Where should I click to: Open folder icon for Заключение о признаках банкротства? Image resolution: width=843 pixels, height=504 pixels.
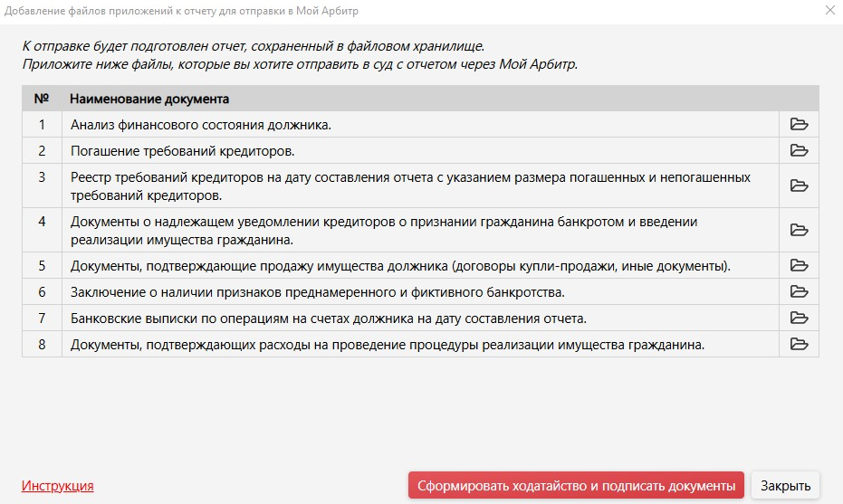[x=799, y=291]
